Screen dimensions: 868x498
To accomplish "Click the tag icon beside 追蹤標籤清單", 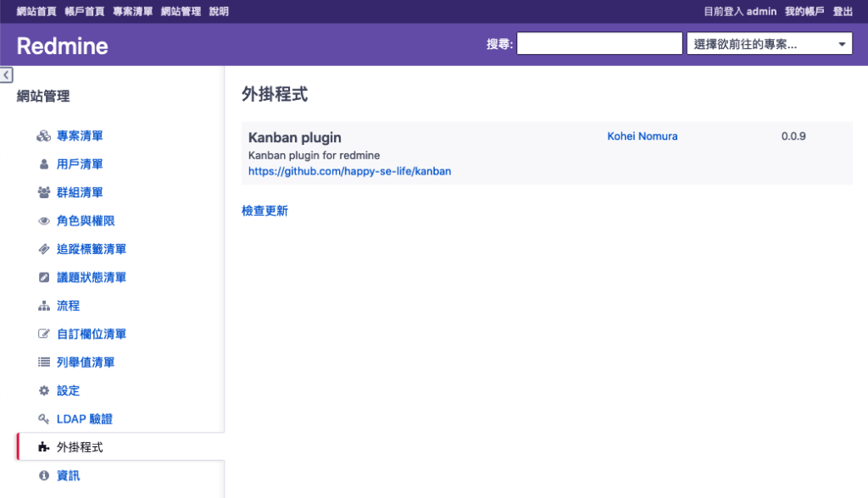I will [x=44, y=249].
